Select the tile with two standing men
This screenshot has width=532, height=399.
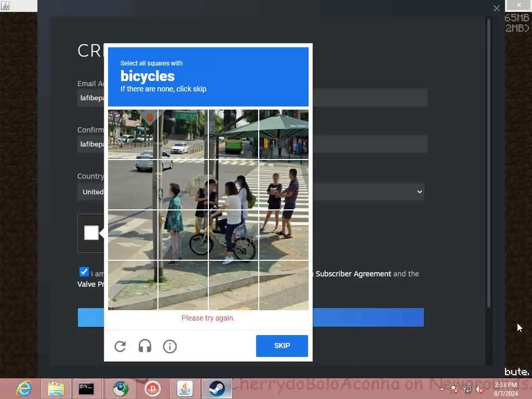tap(284, 184)
